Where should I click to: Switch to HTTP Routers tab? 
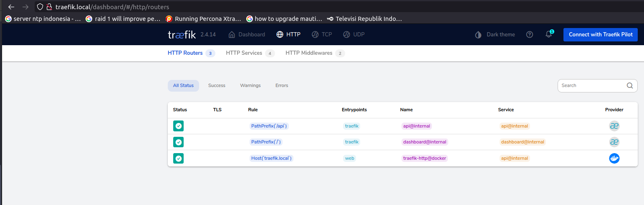[x=191, y=53]
